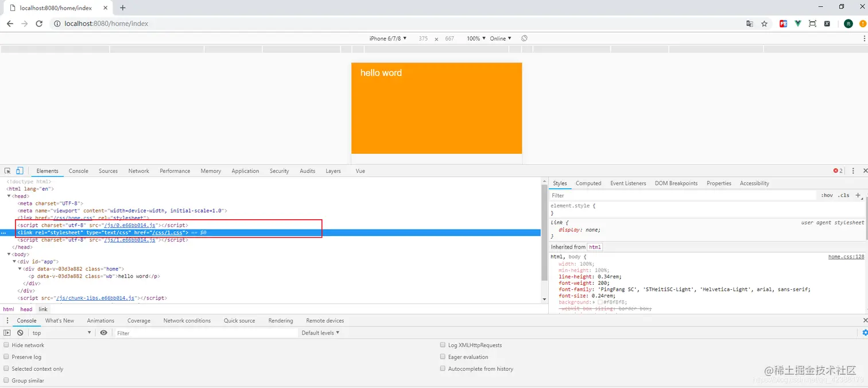Click the orange Chrome update alert icon
The width and height of the screenshot is (868, 388).
pyautogui.click(x=863, y=24)
